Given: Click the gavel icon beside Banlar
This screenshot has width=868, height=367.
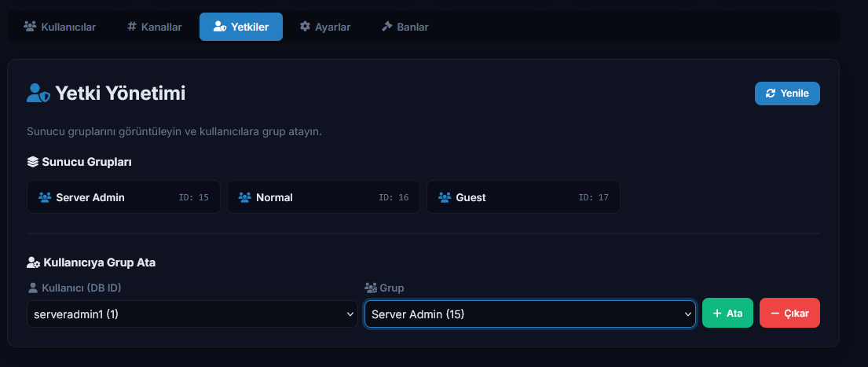Looking at the screenshot, I should tap(387, 27).
